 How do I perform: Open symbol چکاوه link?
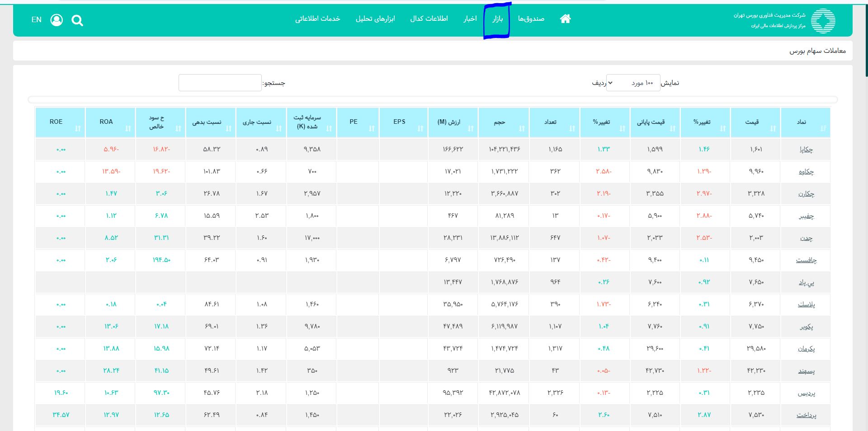click(x=806, y=172)
